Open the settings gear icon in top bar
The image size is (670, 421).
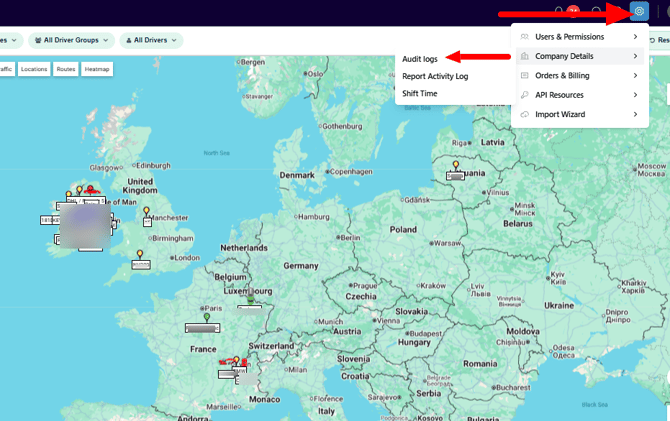639,12
